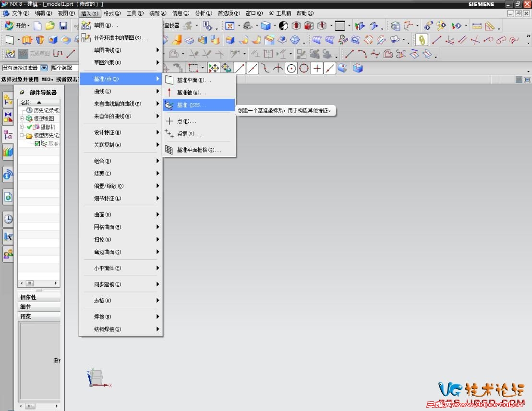
Task: Expand 网格曲面 Mesh Surface submenu
Action: [x=121, y=227]
